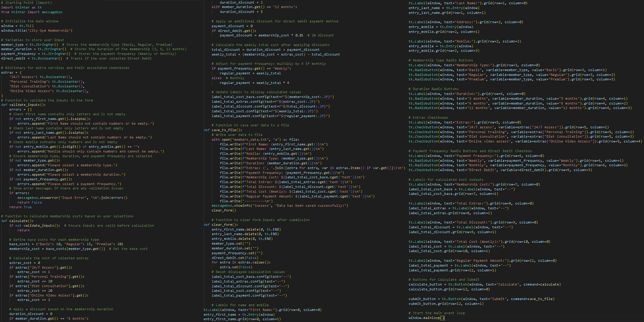Click the 'window = tk.Tk()' line
This screenshot has width=644, height=322.
click(17, 26)
